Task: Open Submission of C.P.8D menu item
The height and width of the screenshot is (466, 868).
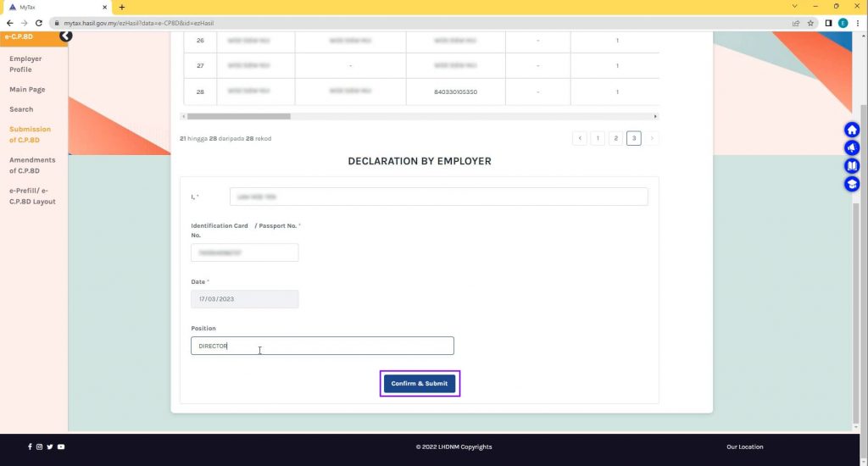Action: (x=30, y=135)
